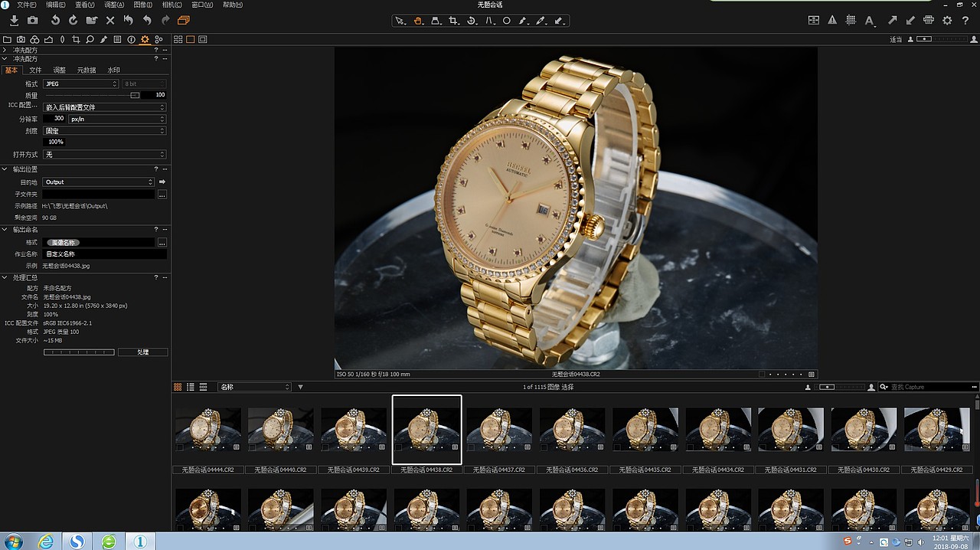Open Internet Explorer from Windows taskbar
The width and height of the screenshot is (980, 550).
(47, 542)
